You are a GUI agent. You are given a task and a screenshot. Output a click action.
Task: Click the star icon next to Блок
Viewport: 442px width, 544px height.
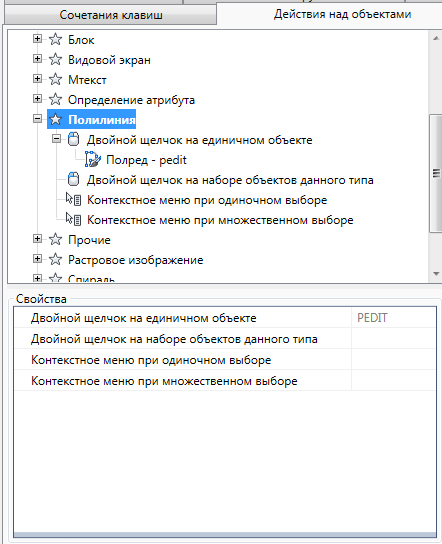click(55, 40)
